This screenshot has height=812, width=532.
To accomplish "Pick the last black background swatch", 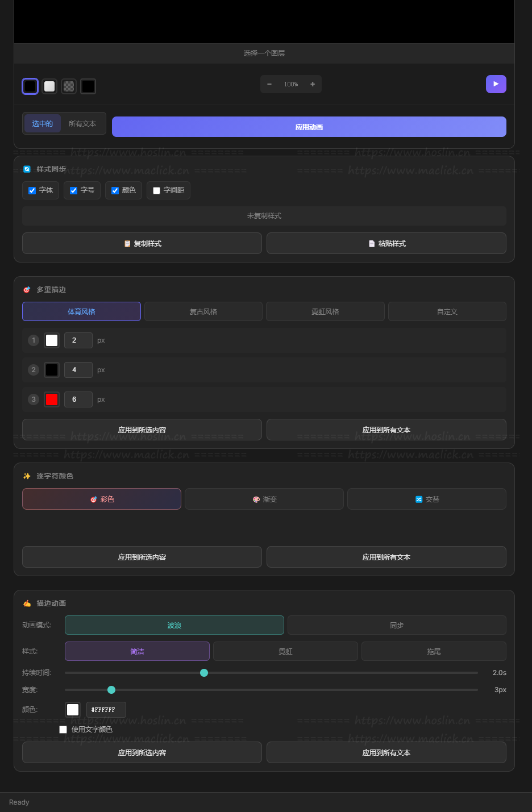I will coord(88,86).
